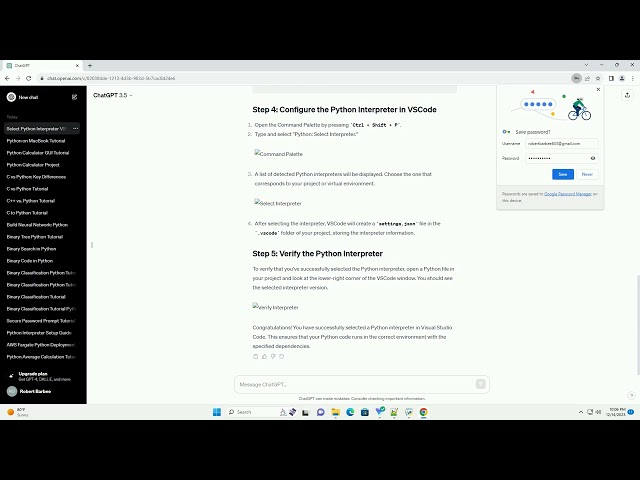The width and height of the screenshot is (640, 480).
Task: Click Never in password prompt
Action: 587,174
